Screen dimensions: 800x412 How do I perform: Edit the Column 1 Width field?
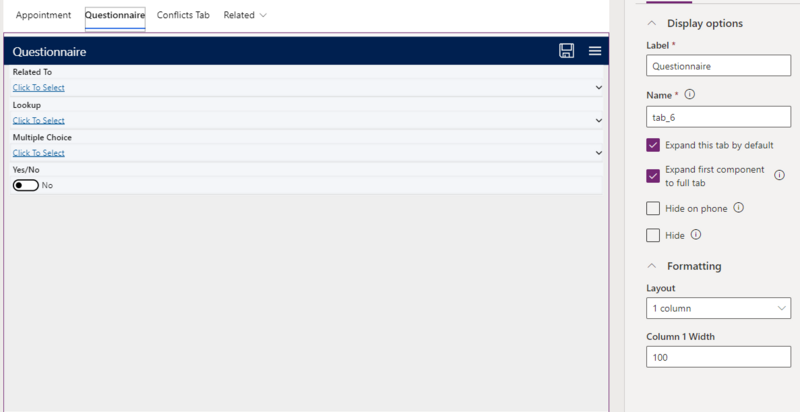pos(718,357)
